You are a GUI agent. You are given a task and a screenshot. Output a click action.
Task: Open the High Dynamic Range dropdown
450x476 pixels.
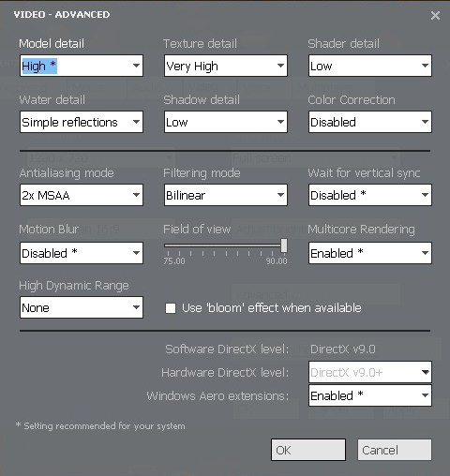82,307
